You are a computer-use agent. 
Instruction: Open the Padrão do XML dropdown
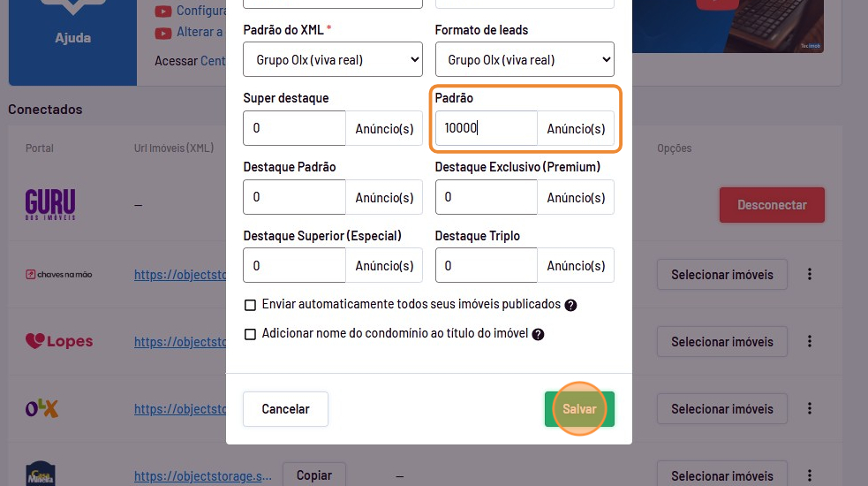[x=332, y=60]
